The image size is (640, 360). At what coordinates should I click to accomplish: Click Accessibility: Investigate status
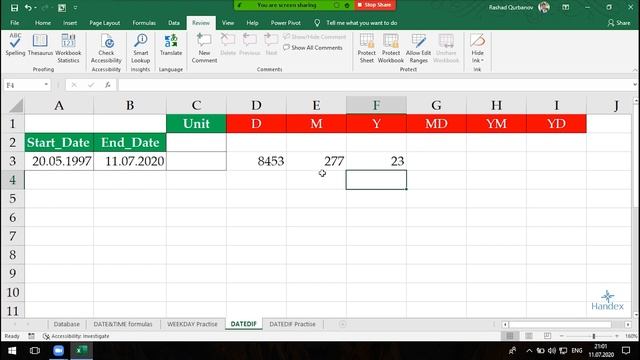tap(76, 336)
